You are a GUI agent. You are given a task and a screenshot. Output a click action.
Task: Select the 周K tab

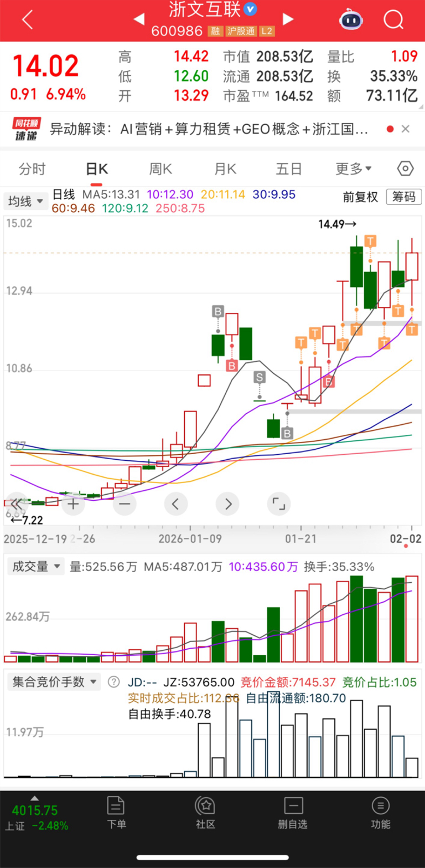click(160, 168)
